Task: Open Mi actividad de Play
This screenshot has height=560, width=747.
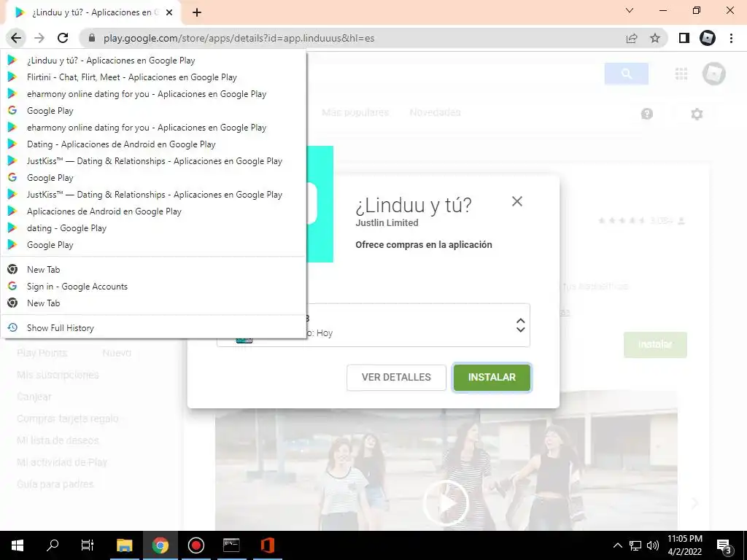Action: pyautogui.click(x=62, y=462)
